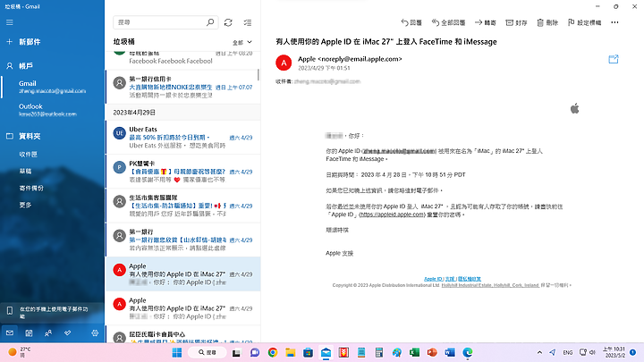644x362 pixels.
Task: Show 更多 folders
Action: tap(25, 205)
